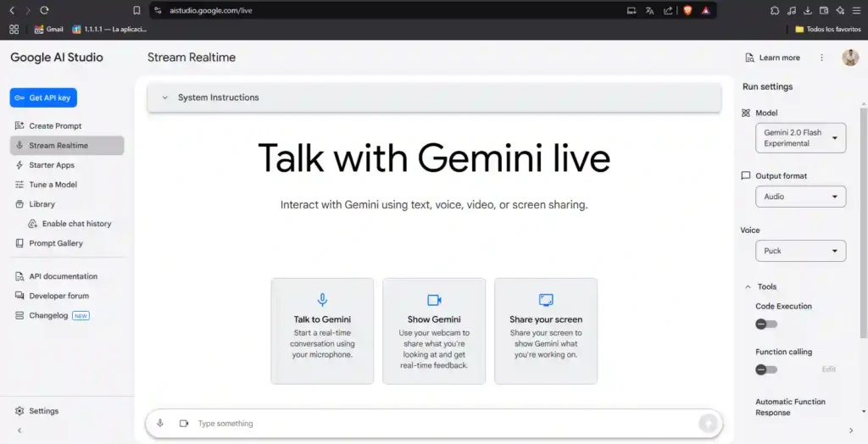The height and width of the screenshot is (444, 868).
Task: Click the run settings vertical scrollbar
Action: coord(864,221)
